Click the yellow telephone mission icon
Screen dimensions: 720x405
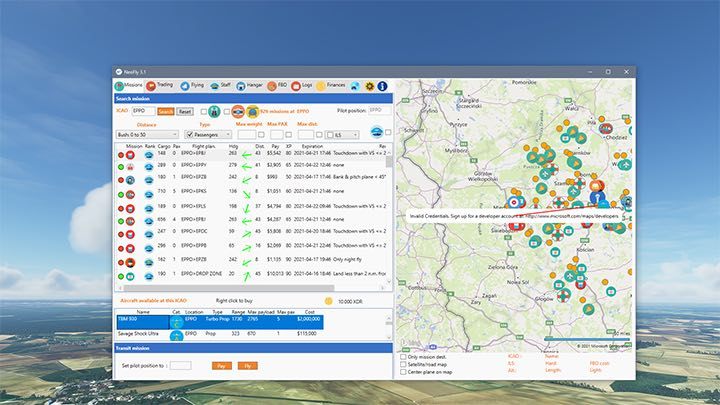(254, 111)
